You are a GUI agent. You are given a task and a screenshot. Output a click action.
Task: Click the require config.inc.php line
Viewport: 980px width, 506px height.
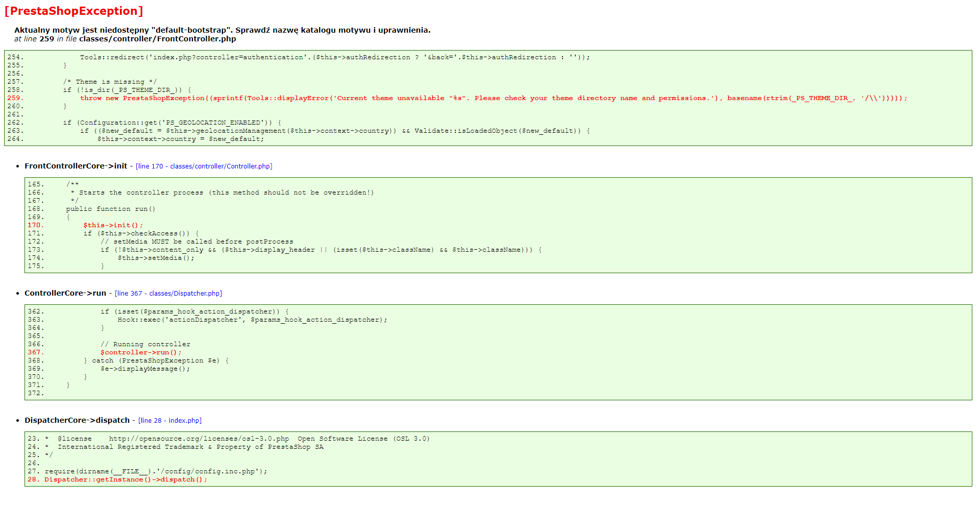[x=156, y=471]
